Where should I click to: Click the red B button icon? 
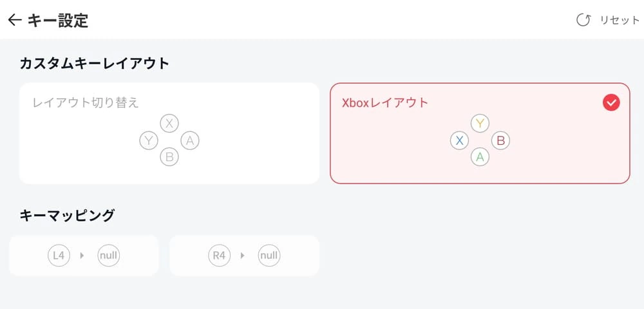[500, 140]
